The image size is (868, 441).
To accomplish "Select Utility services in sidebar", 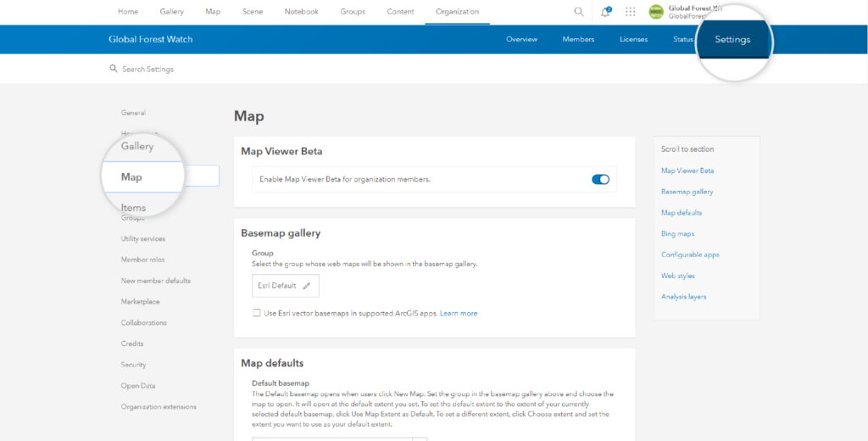I will [x=142, y=239].
